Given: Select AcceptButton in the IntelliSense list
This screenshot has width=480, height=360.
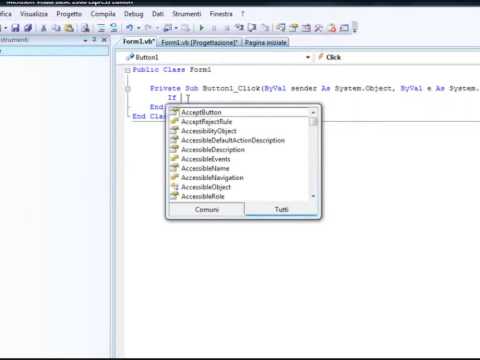Looking at the screenshot, I should pyautogui.click(x=239, y=112).
